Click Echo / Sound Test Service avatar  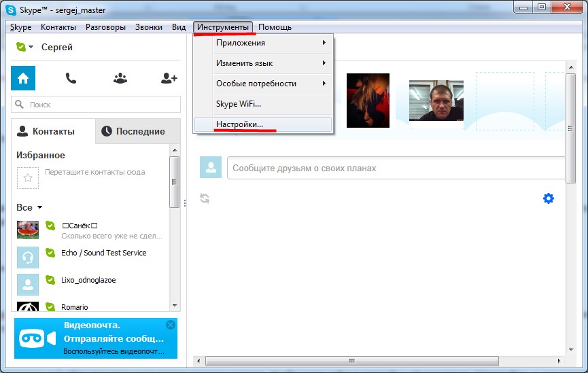28,257
